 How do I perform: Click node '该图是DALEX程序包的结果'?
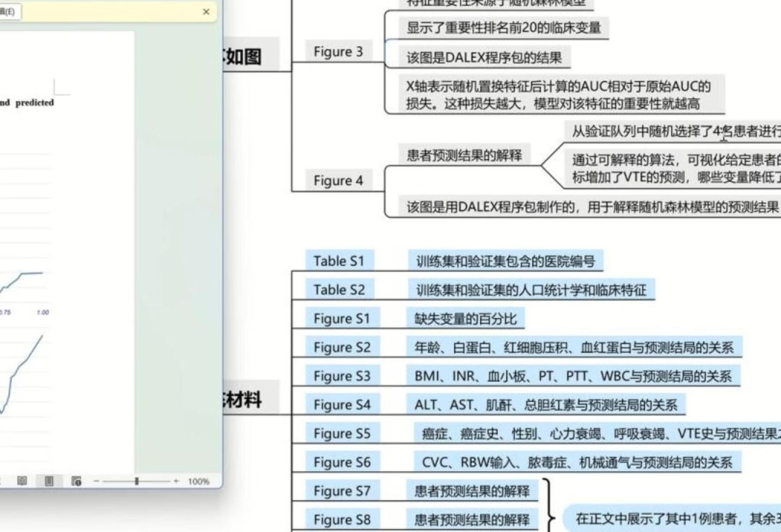pos(485,57)
